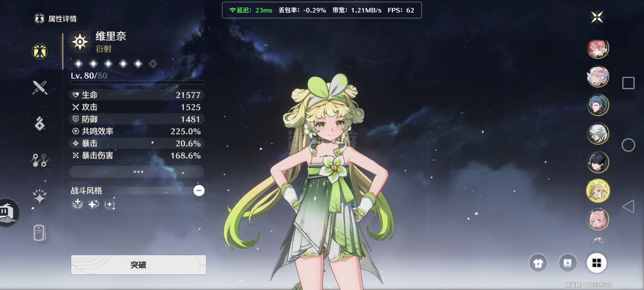Image resolution: width=644 pixels, height=290 pixels.
Task: Switch to the black-haired male character portrait
Action: click(x=598, y=162)
